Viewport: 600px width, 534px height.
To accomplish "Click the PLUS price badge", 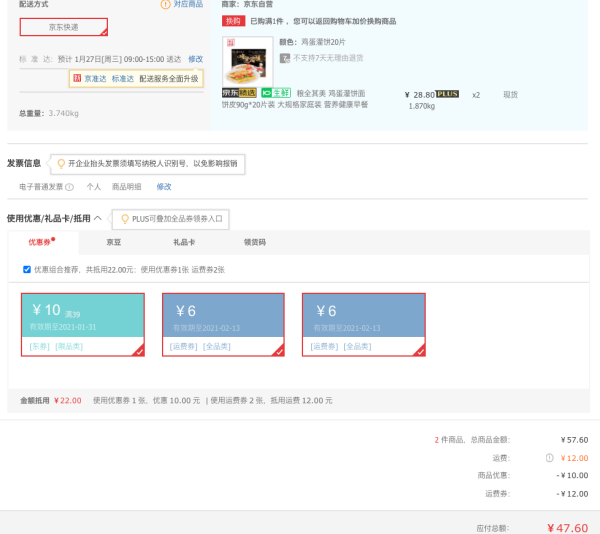I will coord(447,94).
